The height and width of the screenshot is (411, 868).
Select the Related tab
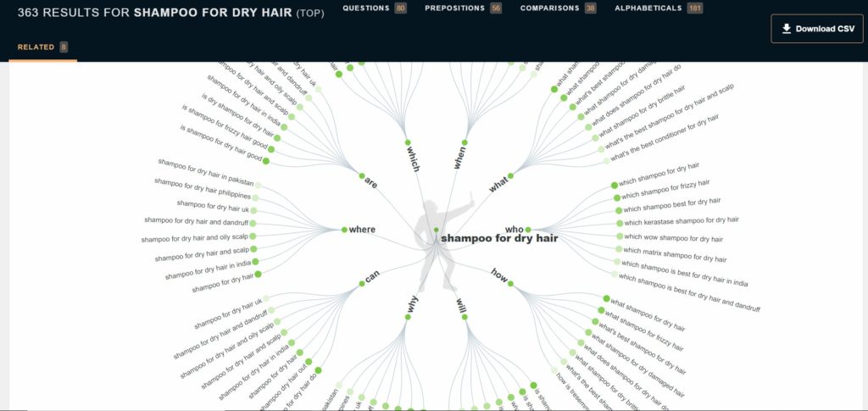[x=36, y=47]
